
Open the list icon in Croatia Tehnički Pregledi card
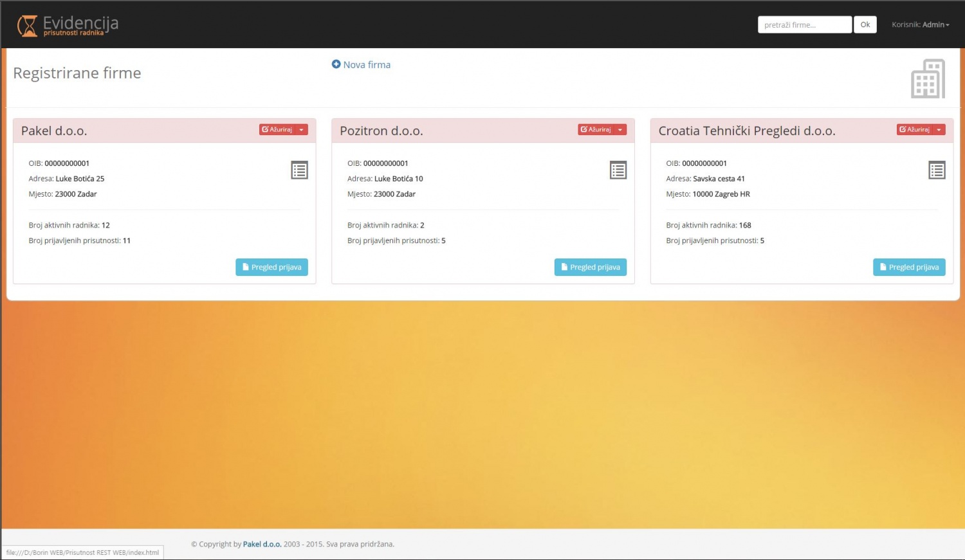937,170
